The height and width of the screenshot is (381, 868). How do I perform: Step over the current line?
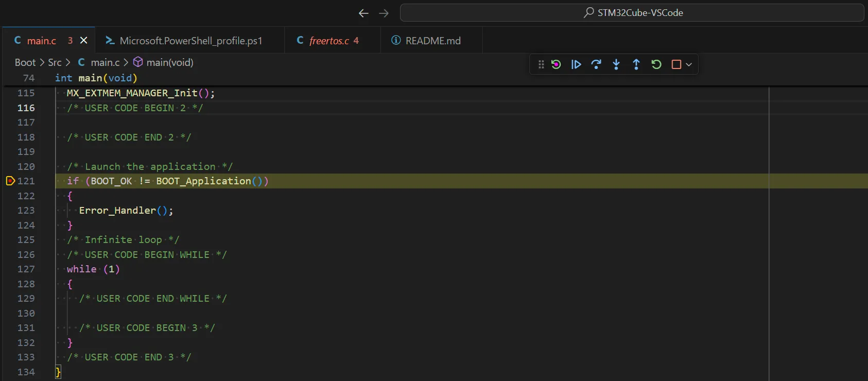(596, 64)
